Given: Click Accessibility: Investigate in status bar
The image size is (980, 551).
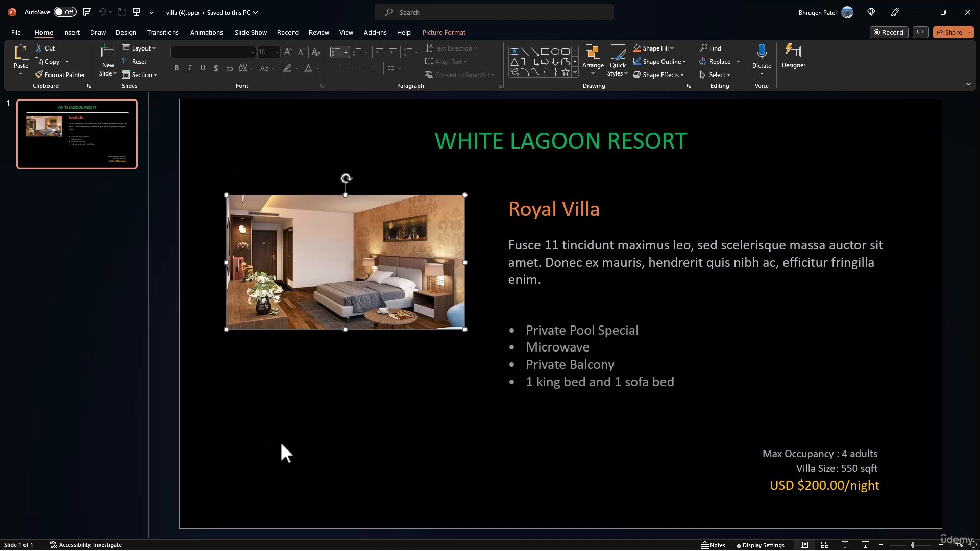Looking at the screenshot, I should [x=86, y=545].
